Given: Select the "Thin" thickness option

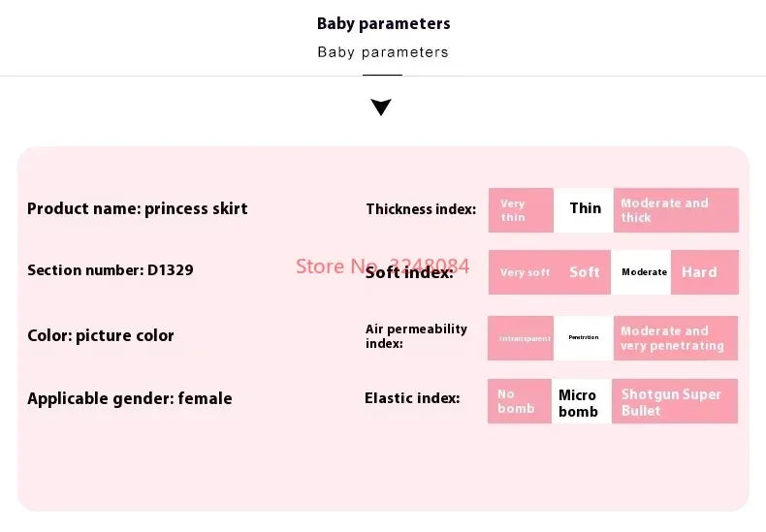Looking at the screenshot, I should click(585, 209).
